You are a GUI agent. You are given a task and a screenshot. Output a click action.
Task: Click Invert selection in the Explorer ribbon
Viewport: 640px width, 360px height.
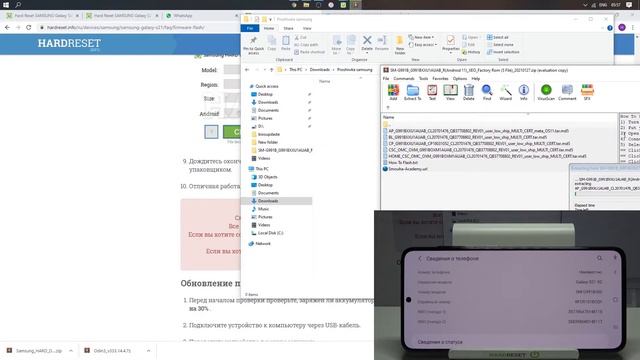click(503, 52)
